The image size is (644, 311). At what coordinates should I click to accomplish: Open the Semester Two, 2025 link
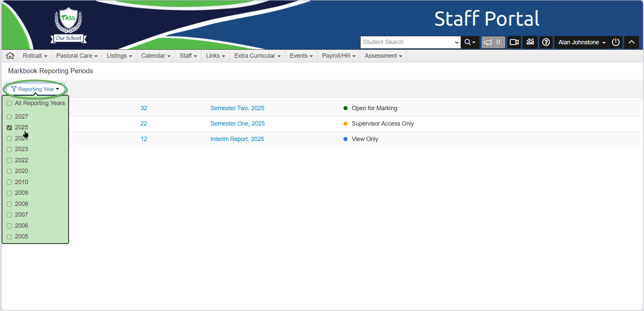click(x=237, y=108)
